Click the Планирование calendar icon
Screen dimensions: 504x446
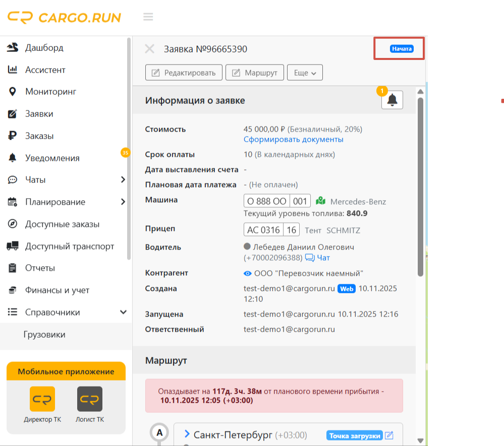click(13, 202)
